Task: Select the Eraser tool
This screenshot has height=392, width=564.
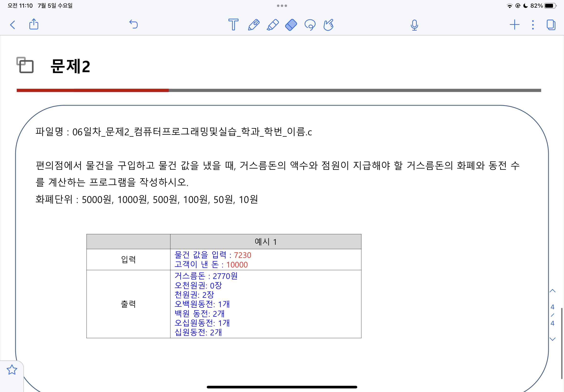Action: point(291,25)
